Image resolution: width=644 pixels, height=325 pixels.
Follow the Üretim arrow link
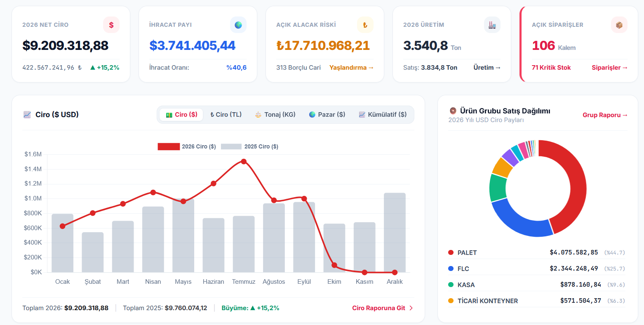487,68
